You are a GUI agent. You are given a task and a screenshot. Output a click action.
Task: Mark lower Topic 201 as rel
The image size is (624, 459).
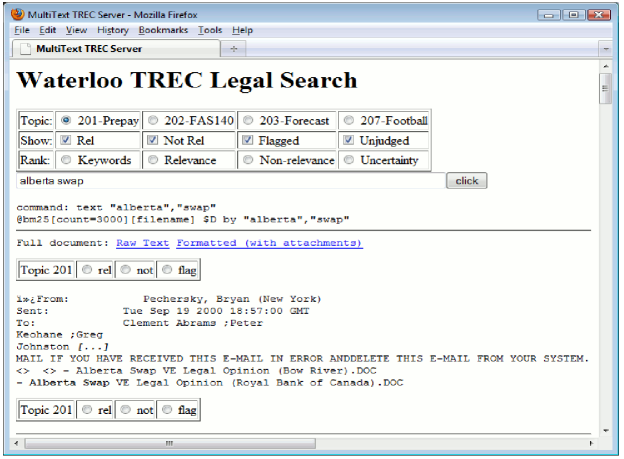(x=87, y=409)
